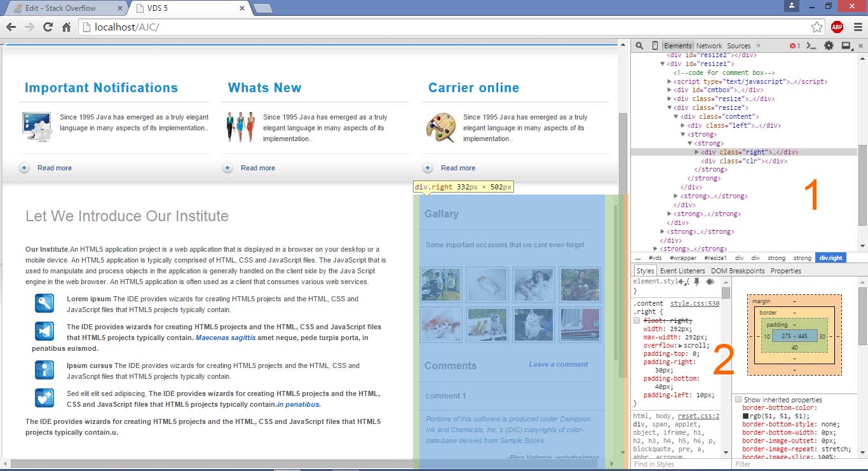Select the Elements panel tab

(677, 46)
